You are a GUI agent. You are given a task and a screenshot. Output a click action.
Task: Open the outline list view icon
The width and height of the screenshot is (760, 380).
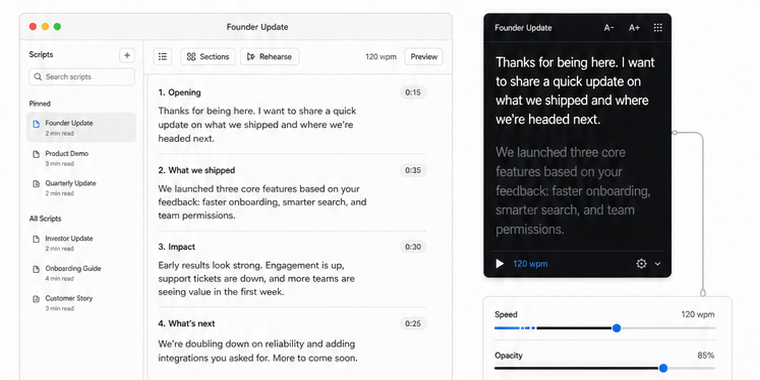pyautogui.click(x=163, y=57)
